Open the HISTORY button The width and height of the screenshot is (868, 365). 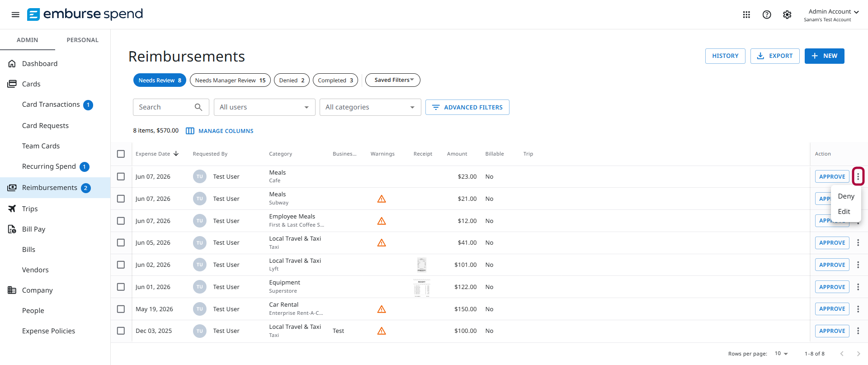(725, 56)
